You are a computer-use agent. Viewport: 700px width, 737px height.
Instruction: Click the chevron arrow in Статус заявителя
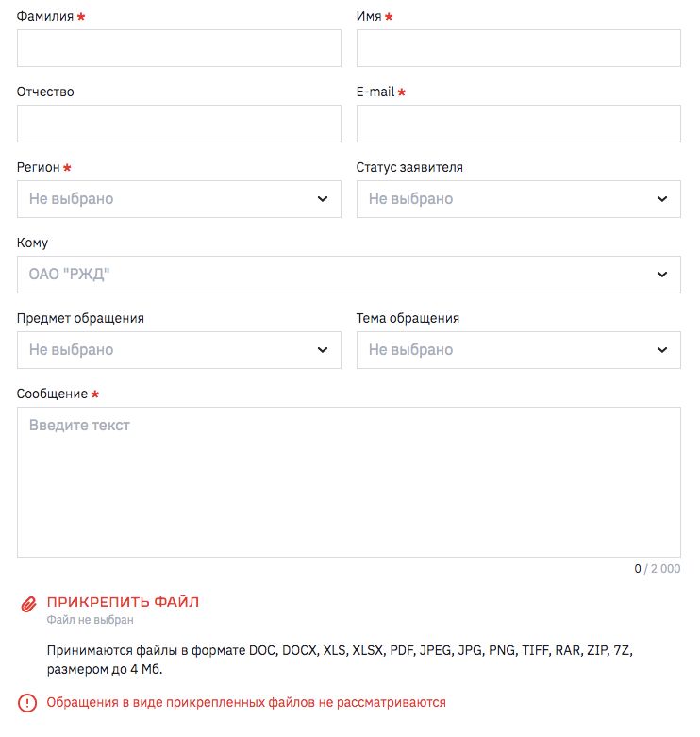pyautogui.click(x=661, y=199)
